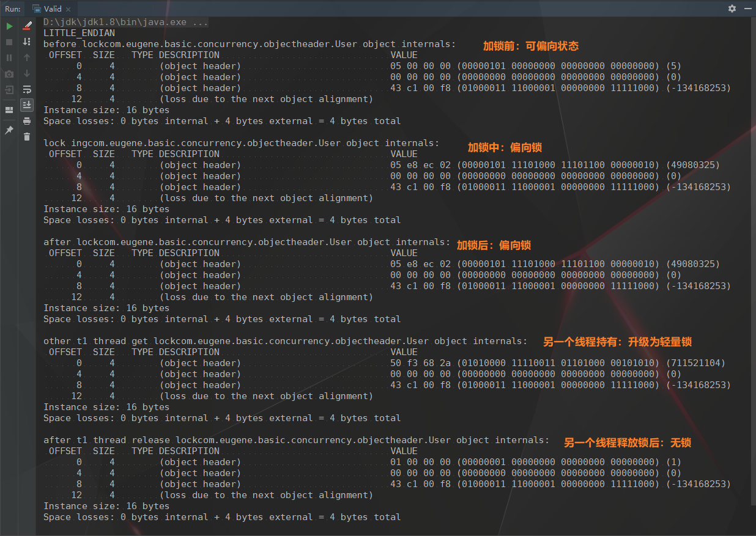This screenshot has height=536, width=756.
Task: Click the Up the Stack Trace arrow
Action: coord(27,57)
